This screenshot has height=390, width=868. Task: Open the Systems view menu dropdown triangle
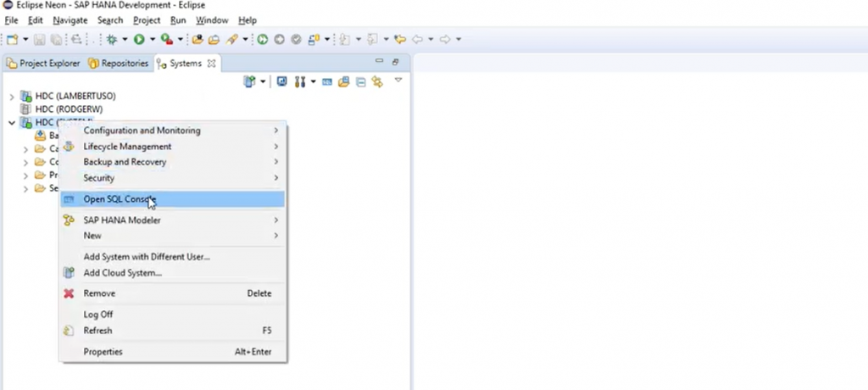pyautogui.click(x=398, y=81)
